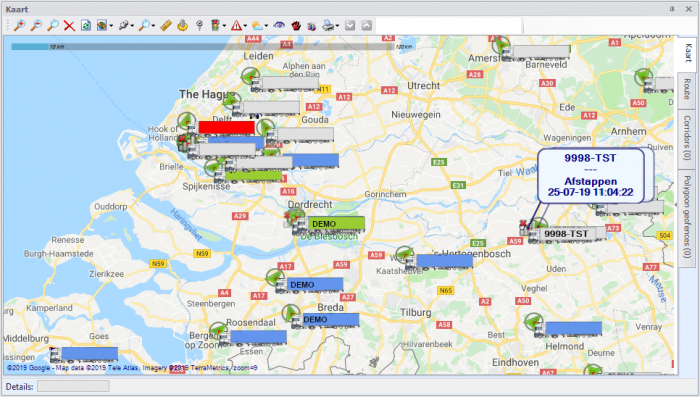Open the weather dropdown arrow
700x397 pixels.
267,26
